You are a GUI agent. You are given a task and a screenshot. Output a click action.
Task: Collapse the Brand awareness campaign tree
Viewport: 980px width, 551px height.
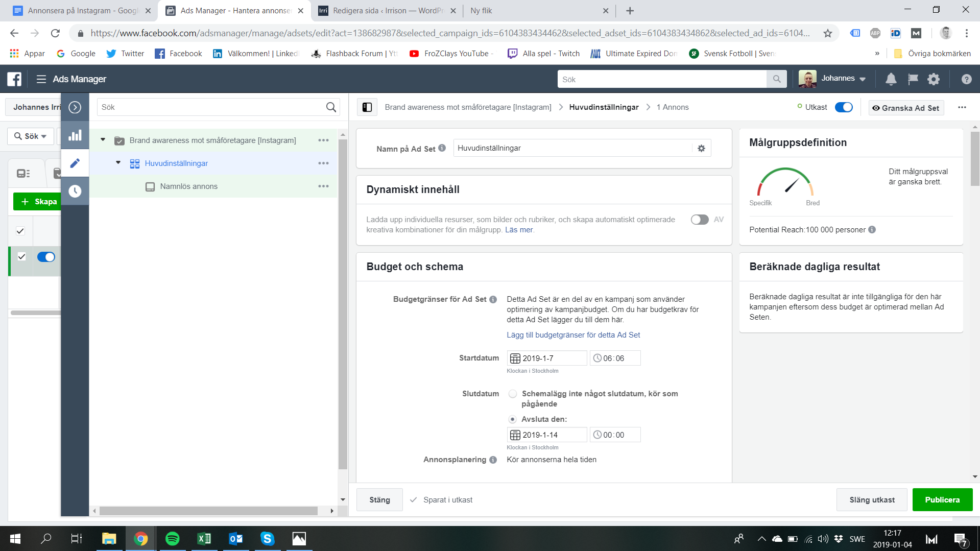pos(103,140)
